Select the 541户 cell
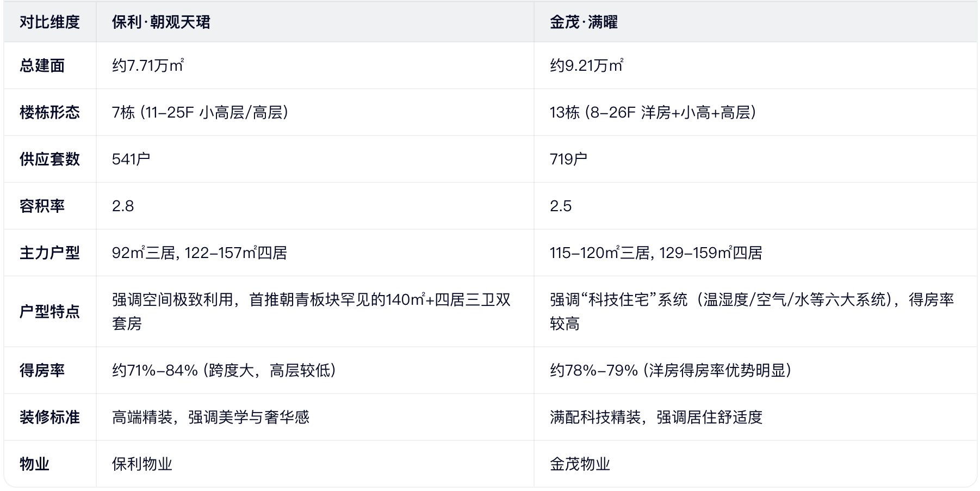This screenshot has height=491, width=980. tap(131, 159)
